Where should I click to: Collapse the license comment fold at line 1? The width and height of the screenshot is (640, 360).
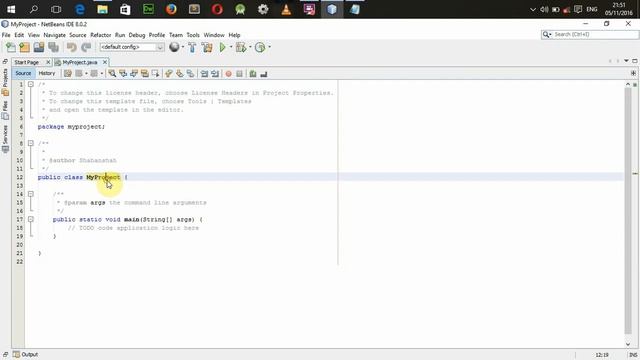point(31,84)
